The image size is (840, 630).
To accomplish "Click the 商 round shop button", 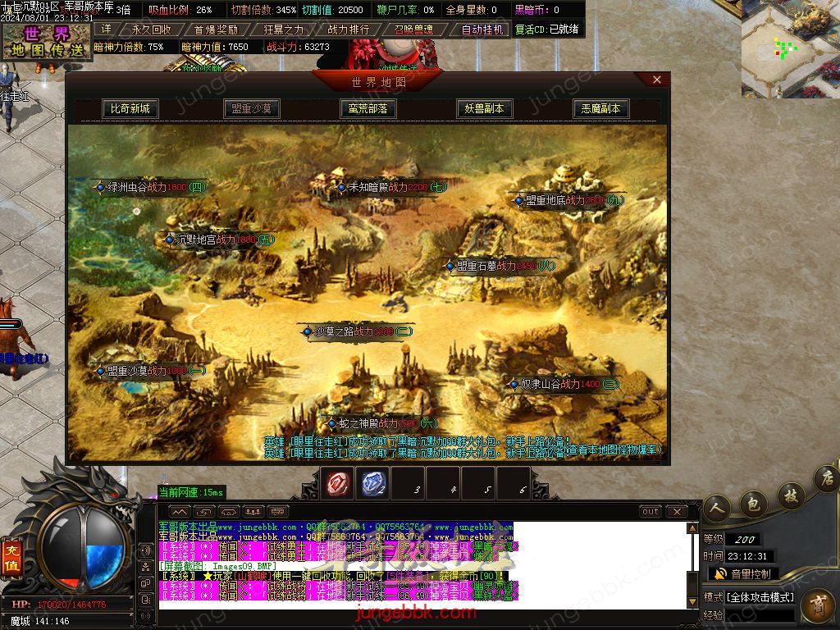I will point(817,607).
